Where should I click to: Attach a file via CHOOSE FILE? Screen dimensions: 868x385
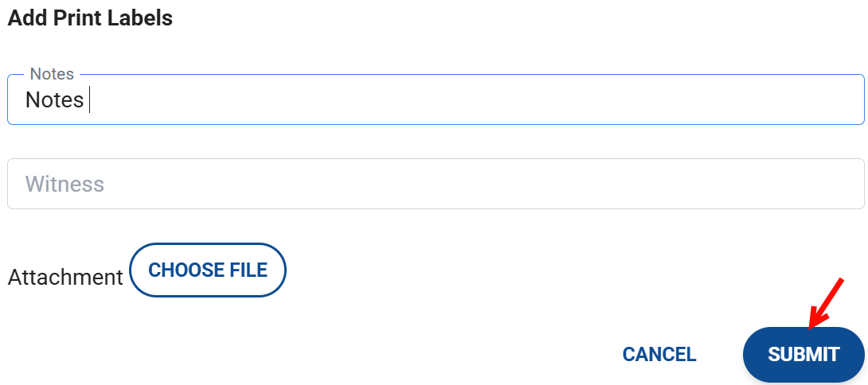tap(207, 270)
